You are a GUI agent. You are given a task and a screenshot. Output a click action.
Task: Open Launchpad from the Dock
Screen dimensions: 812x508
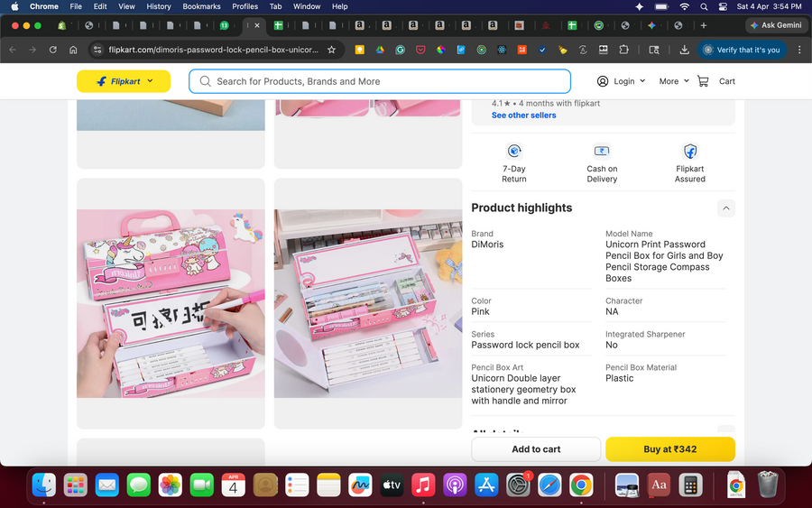[x=76, y=485]
